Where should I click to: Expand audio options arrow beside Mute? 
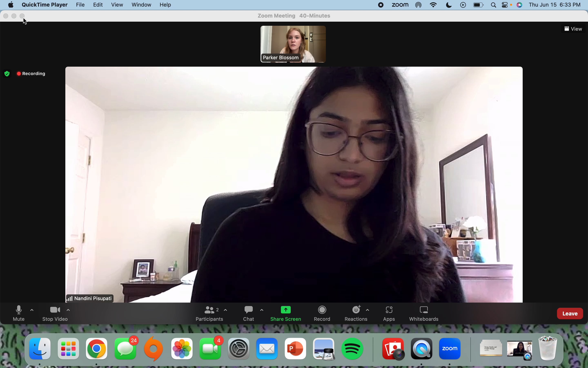32,310
